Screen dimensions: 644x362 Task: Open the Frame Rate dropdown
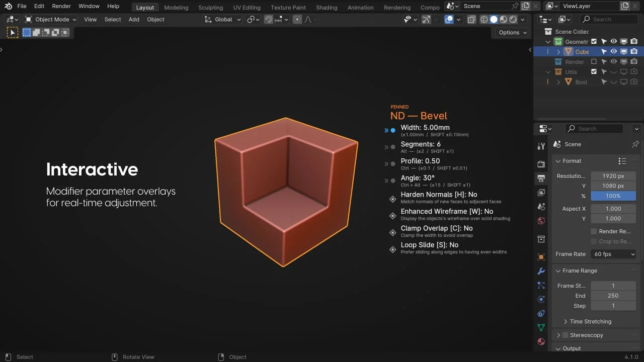click(613, 254)
